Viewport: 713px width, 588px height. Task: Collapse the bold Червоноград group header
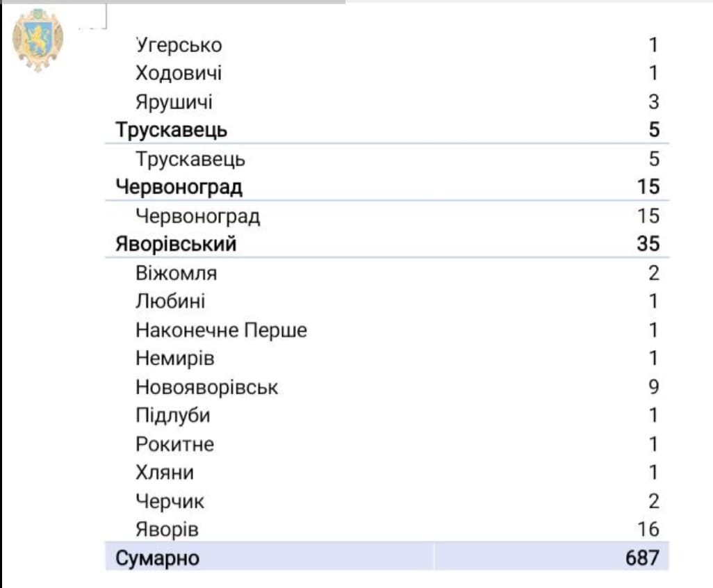pos(179,187)
